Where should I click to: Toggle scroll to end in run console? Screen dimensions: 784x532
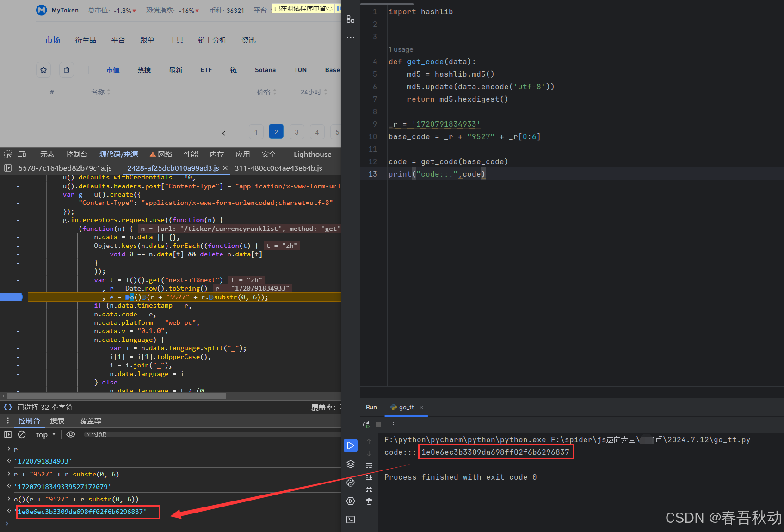pos(369,477)
